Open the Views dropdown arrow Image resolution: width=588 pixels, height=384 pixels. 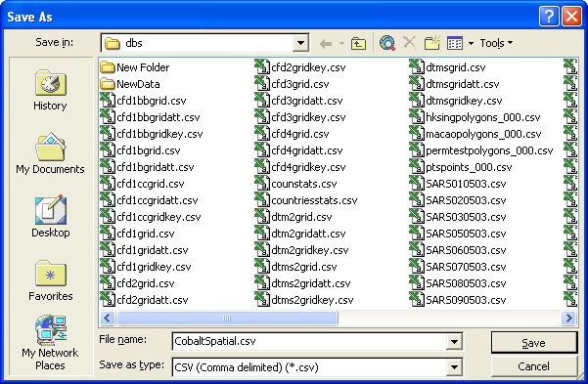click(471, 43)
